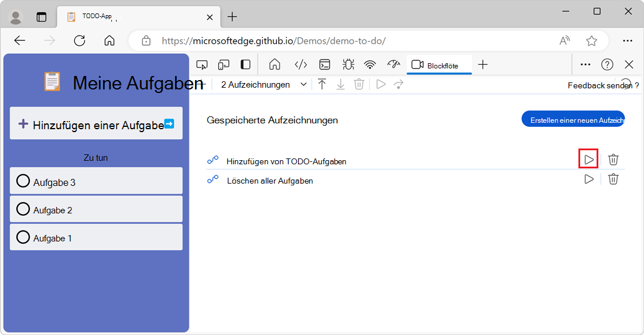
Task: Open DevTools more options ellipsis
Action: 585,64
